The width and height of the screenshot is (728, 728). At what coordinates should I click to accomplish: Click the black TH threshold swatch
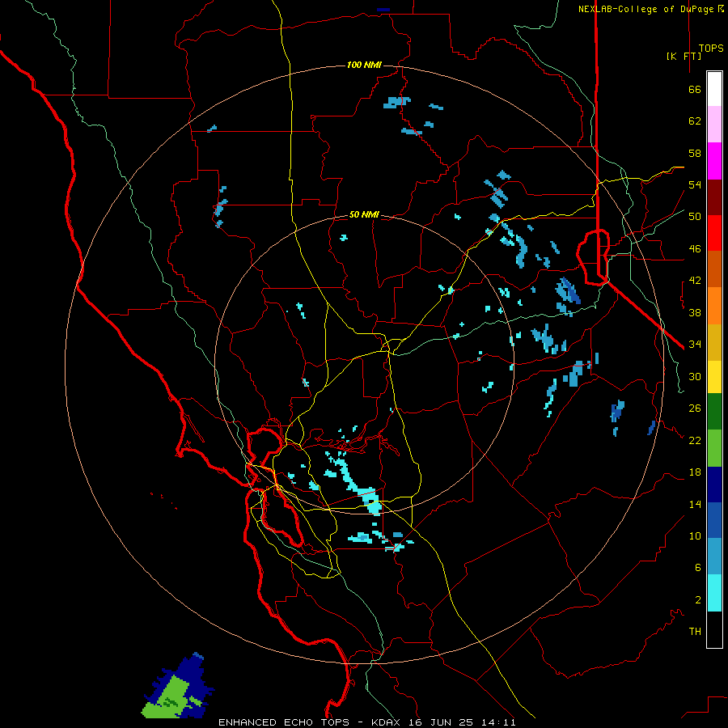pyautogui.click(x=714, y=629)
